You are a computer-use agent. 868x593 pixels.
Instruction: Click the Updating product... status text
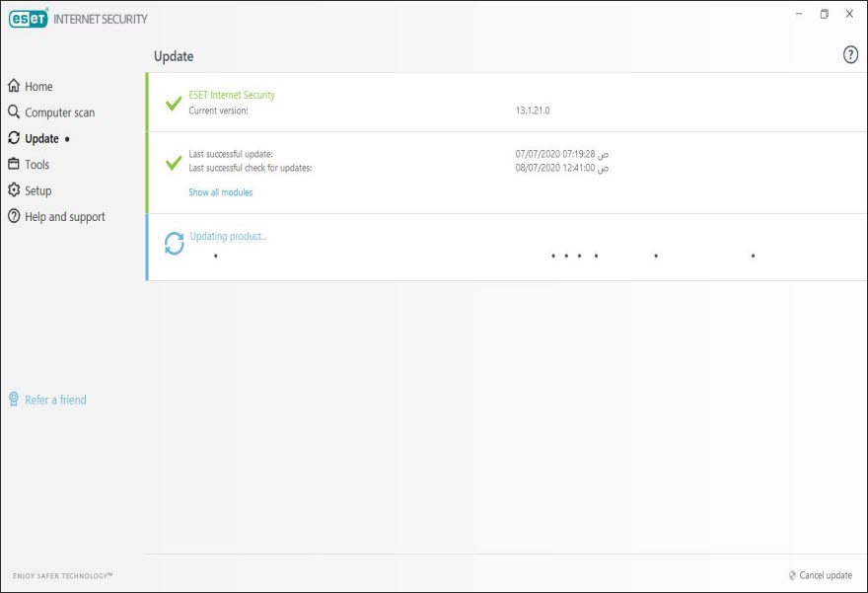[x=228, y=236]
